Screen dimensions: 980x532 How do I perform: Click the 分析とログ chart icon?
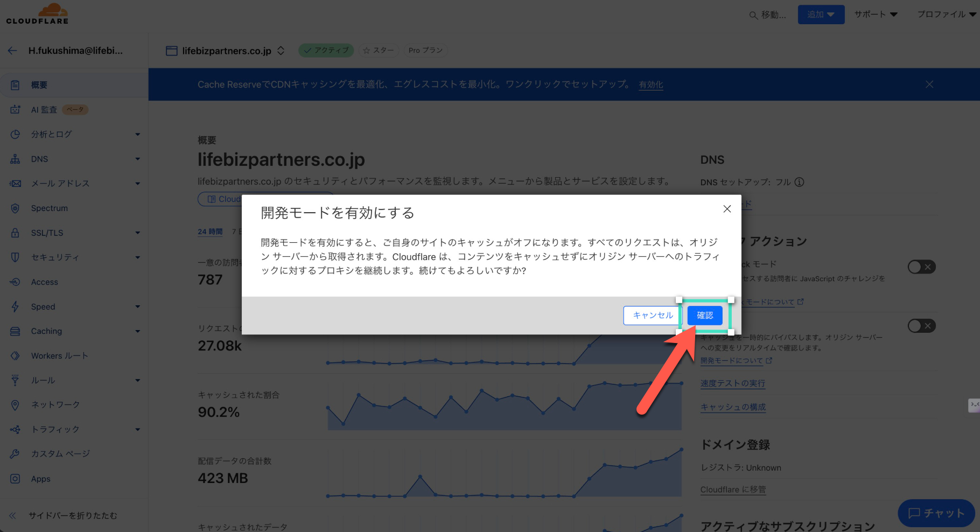(15, 134)
